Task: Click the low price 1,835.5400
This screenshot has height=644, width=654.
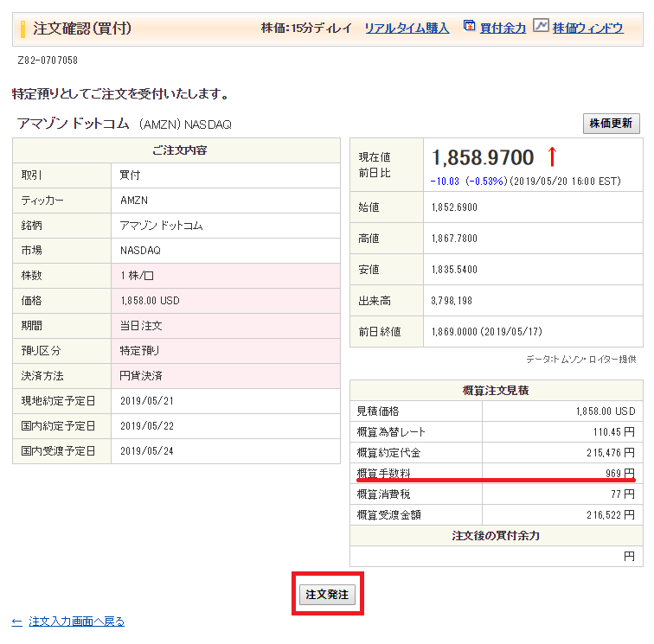Action: pyautogui.click(x=454, y=270)
